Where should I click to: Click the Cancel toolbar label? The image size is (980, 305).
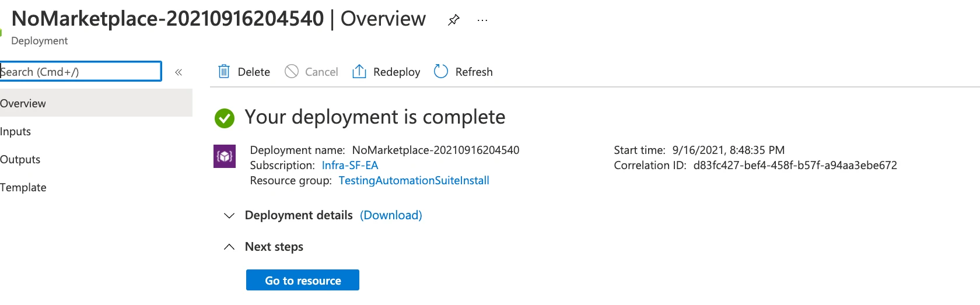click(x=321, y=72)
